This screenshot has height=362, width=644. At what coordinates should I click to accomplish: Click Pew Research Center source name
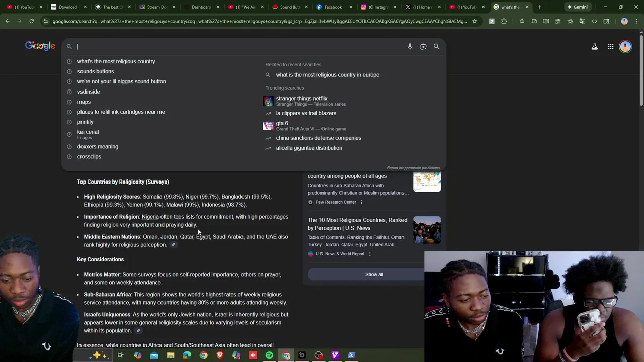(x=336, y=202)
